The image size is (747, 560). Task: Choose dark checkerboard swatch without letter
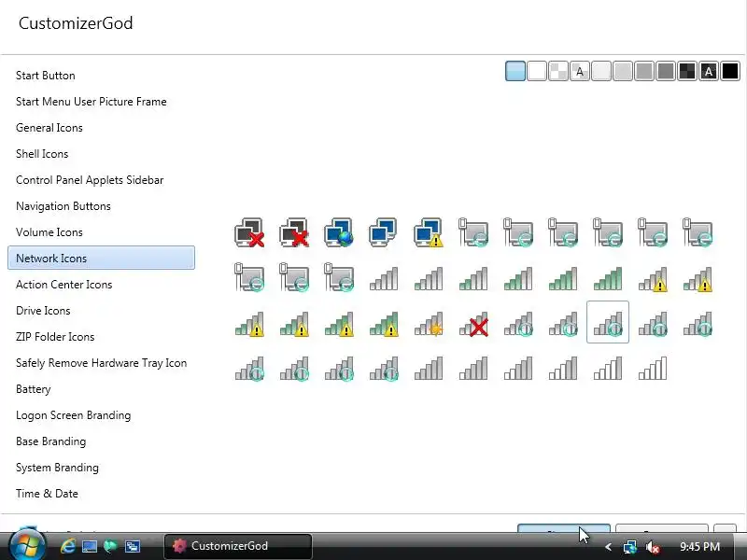coord(687,72)
